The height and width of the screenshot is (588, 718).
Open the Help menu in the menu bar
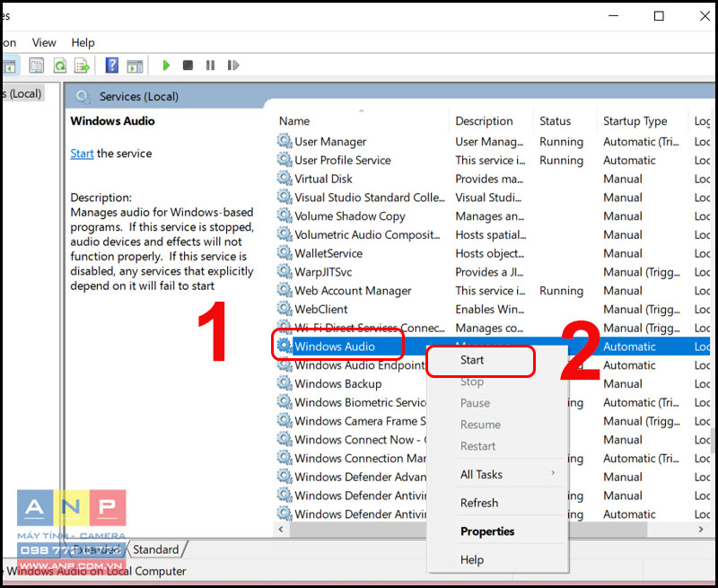[83, 42]
